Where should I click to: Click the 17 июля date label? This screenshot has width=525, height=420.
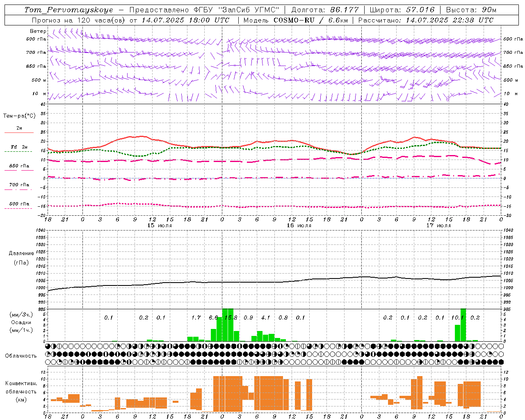tap(438, 226)
